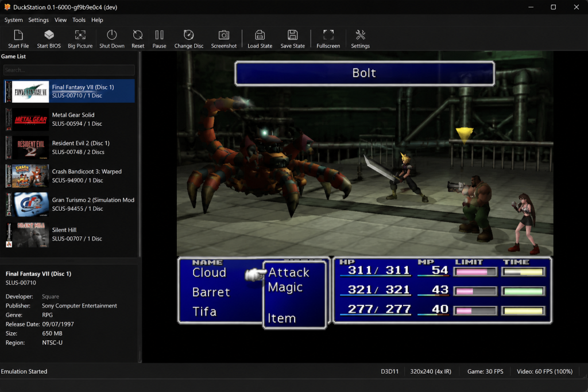
Task: Click the Game List panel header
Action: point(14,56)
